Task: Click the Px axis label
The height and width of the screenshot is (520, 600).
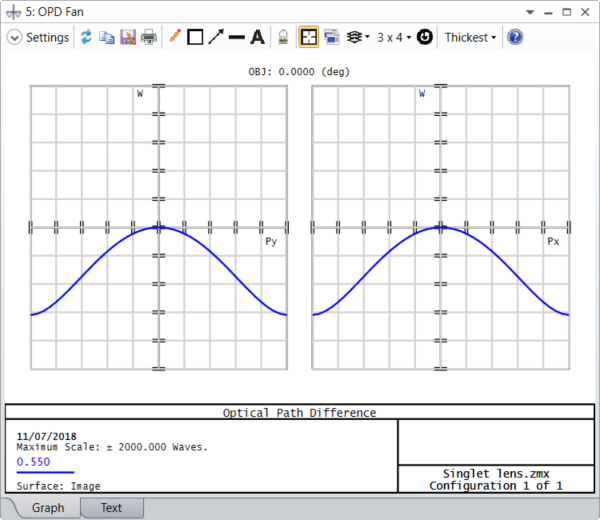Action: (x=553, y=241)
